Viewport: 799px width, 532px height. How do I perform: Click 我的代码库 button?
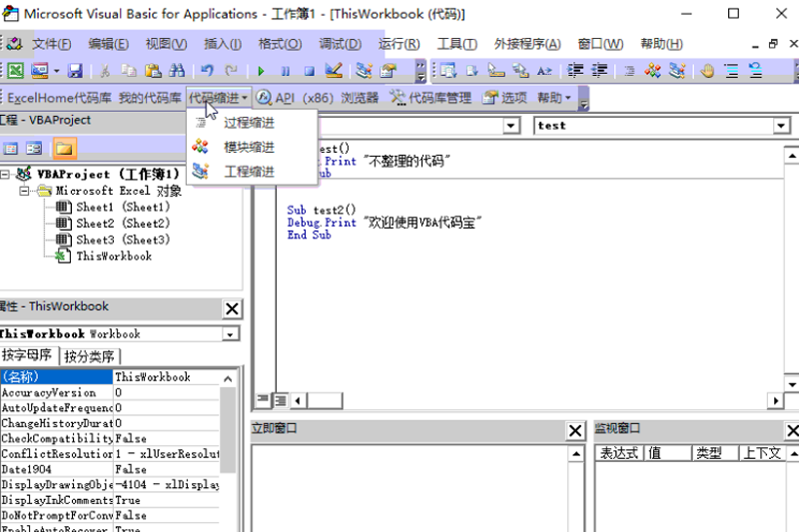[150, 98]
